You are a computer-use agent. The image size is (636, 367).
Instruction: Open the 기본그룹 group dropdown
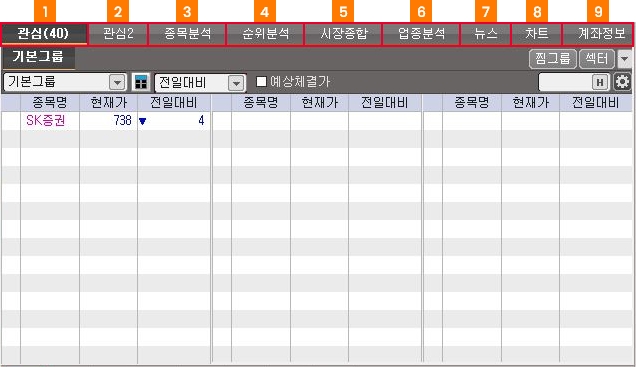click(65, 82)
